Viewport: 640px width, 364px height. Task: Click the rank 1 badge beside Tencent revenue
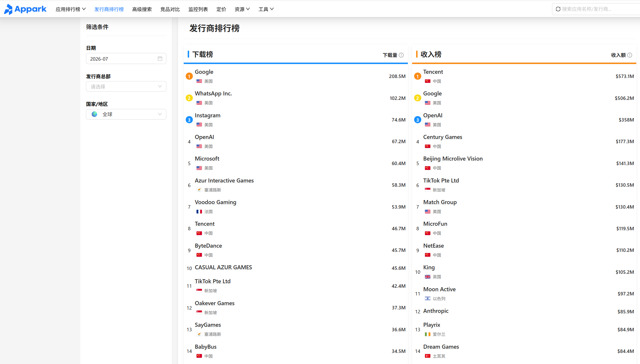pos(418,76)
